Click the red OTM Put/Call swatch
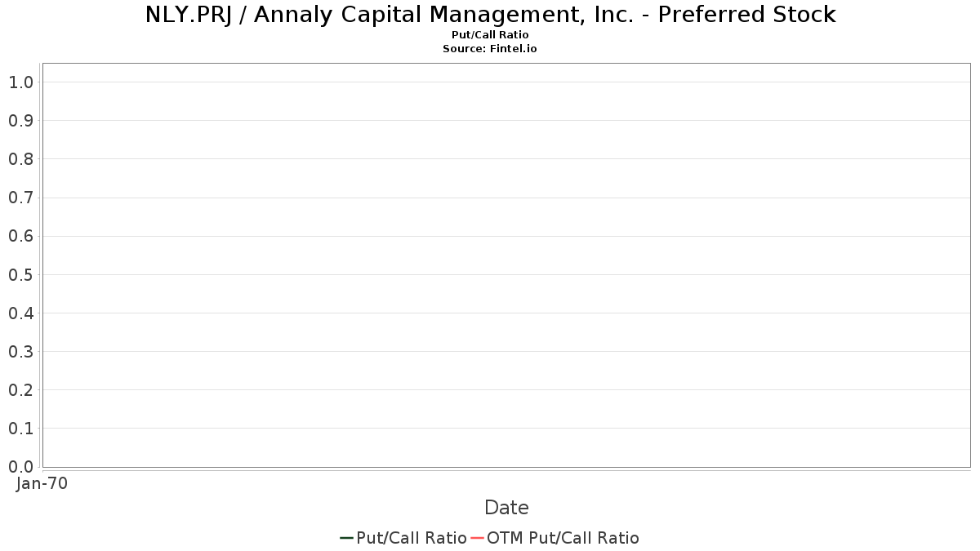This screenshot has width=980, height=551. (x=477, y=538)
